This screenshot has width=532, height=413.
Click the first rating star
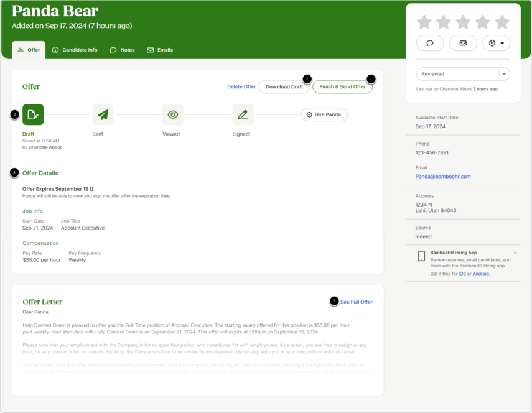point(424,22)
